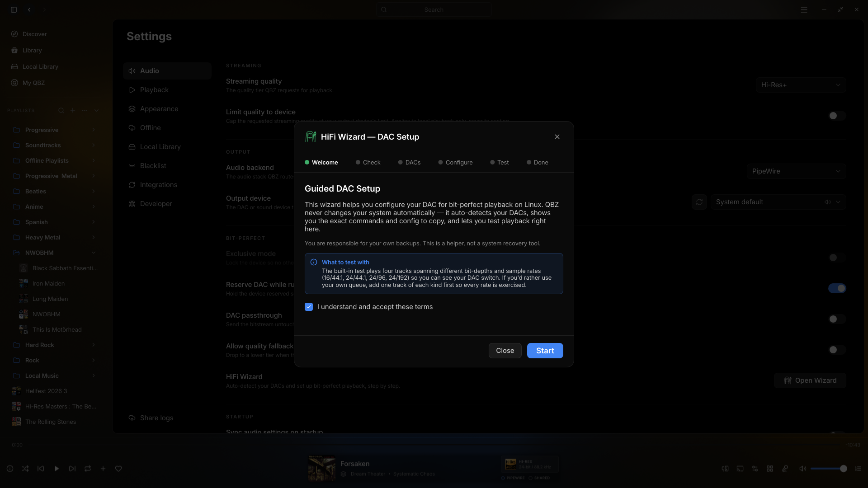Disable Reserve DAC while running toggle
The image size is (868, 488).
[x=837, y=288]
